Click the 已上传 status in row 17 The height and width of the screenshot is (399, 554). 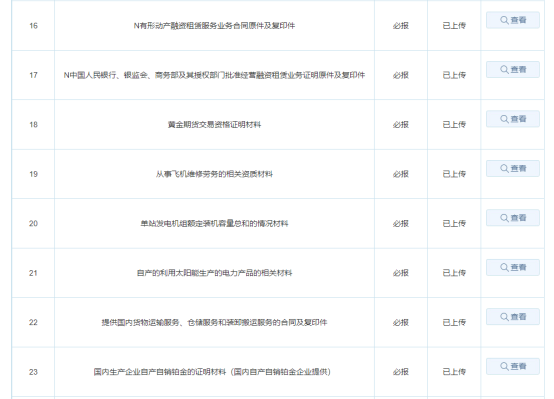(x=454, y=75)
